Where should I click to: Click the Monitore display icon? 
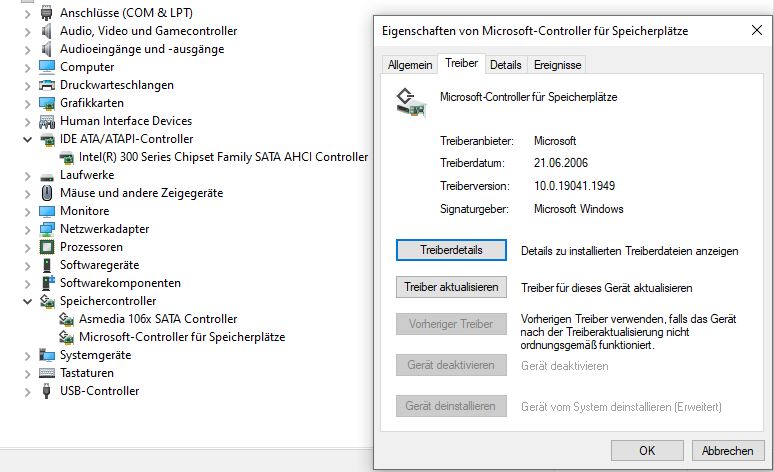46,211
